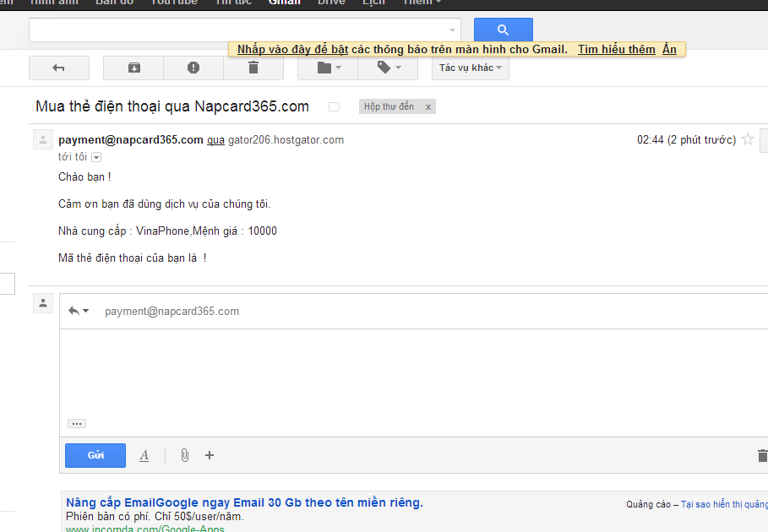Show details arrow next to tới tôi

tap(96, 157)
